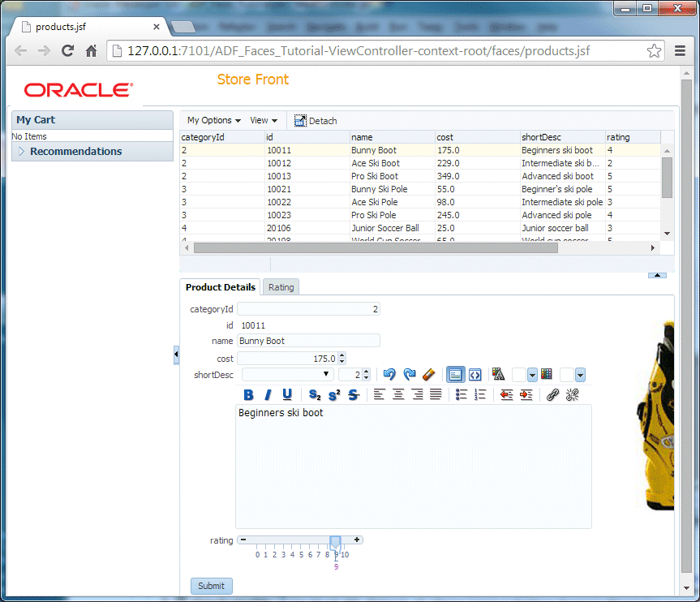Viewport: 700px width, 602px height.
Task: Click the table horizontal scrollbar thumb
Action: click(x=376, y=248)
